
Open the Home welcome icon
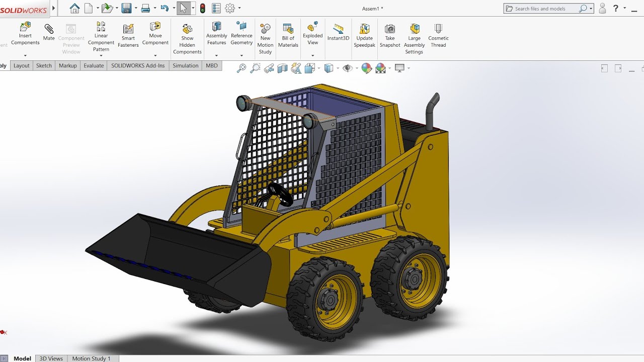pyautogui.click(x=74, y=8)
